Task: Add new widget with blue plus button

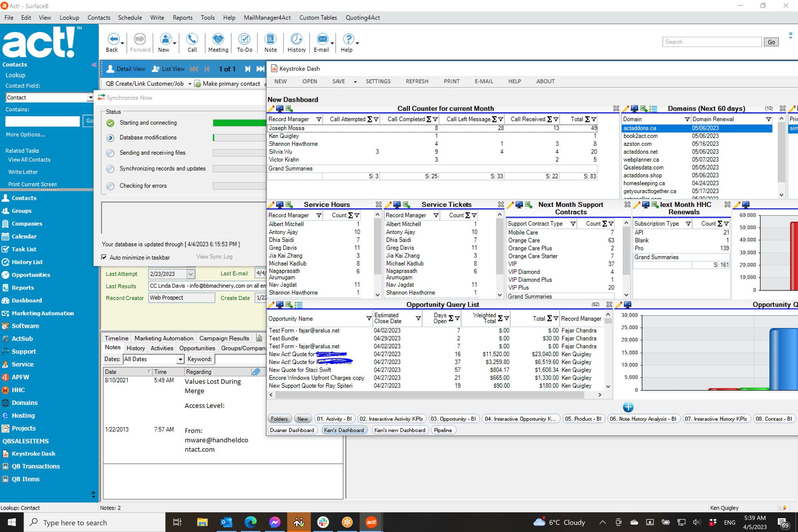Action: pos(628,407)
